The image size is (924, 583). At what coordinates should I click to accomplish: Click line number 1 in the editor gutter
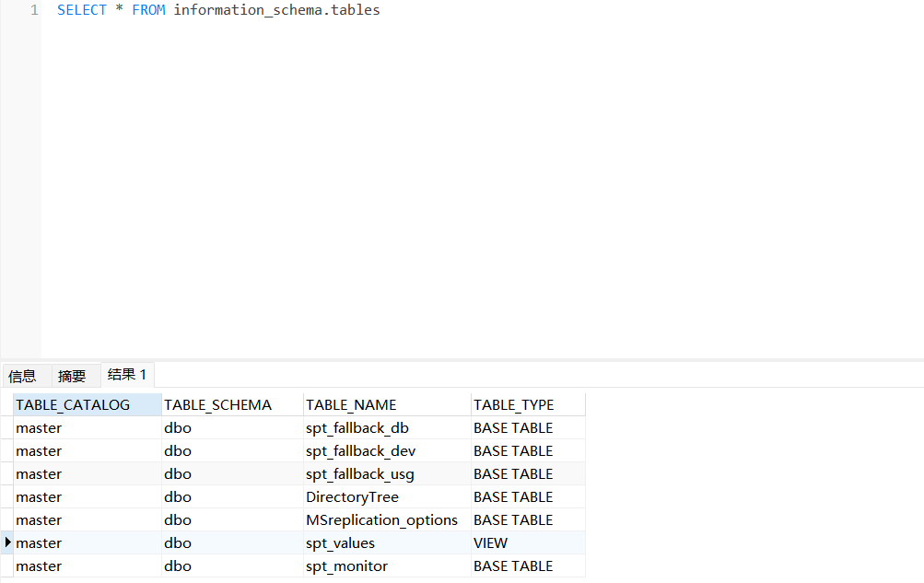(34, 10)
